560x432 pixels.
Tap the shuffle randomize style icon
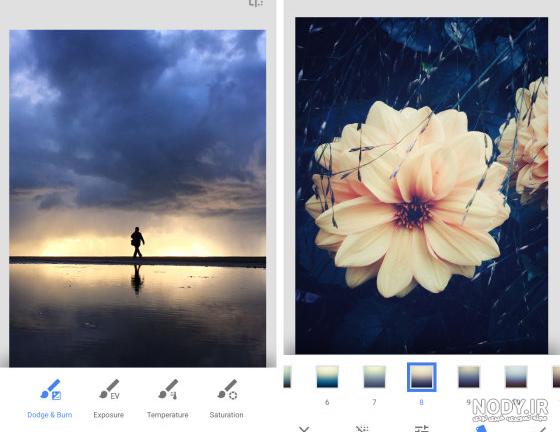362,428
